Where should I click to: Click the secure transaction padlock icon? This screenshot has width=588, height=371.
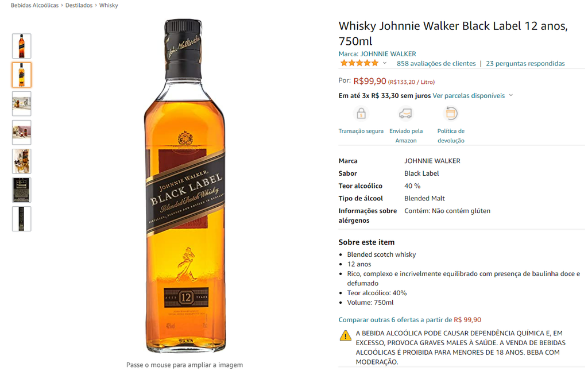click(361, 113)
